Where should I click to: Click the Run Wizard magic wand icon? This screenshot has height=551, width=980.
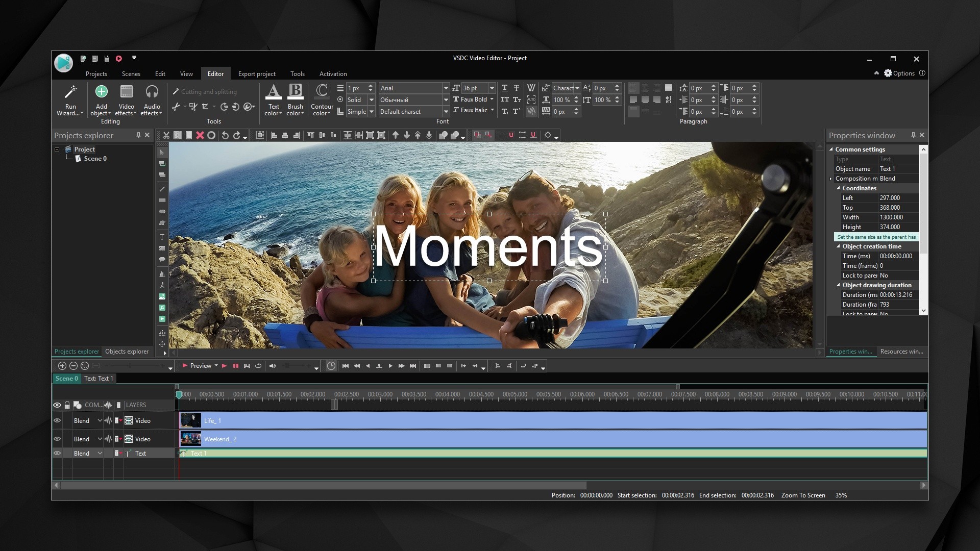(70, 92)
